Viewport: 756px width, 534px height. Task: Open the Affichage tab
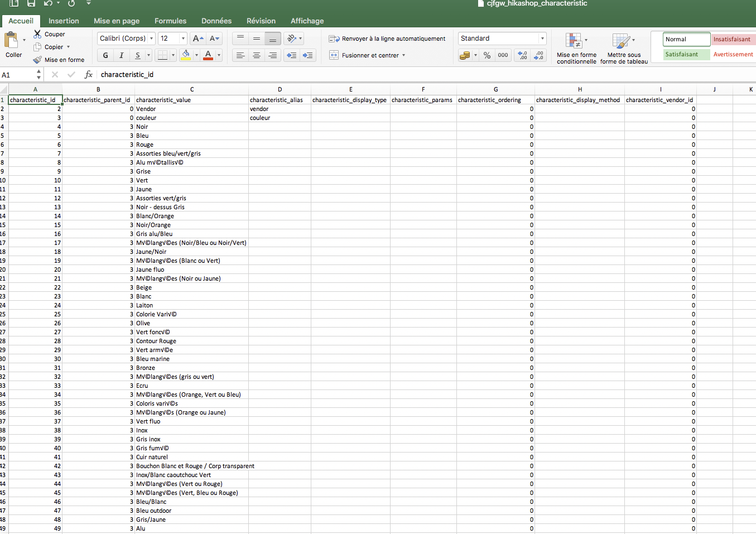307,21
